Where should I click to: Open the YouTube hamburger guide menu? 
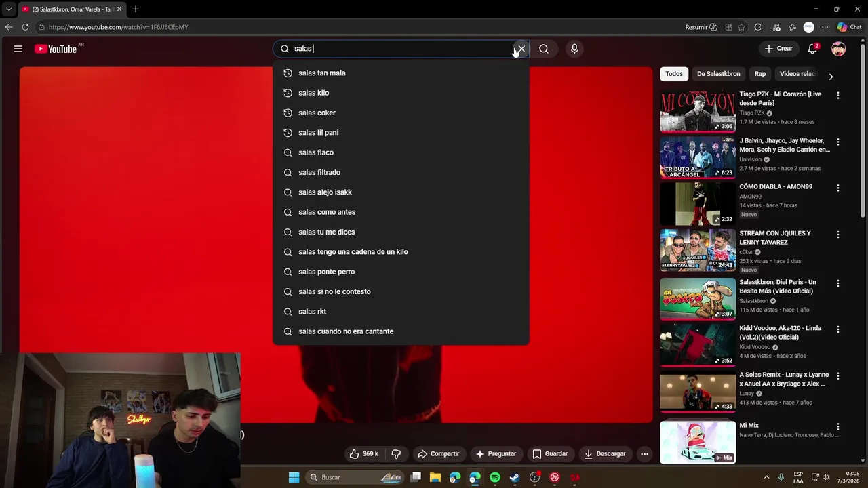tap(18, 49)
